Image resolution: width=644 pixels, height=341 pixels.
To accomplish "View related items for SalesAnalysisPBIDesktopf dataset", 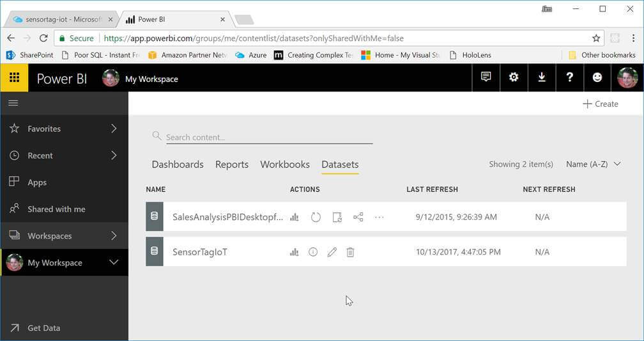I will click(x=358, y=217).
